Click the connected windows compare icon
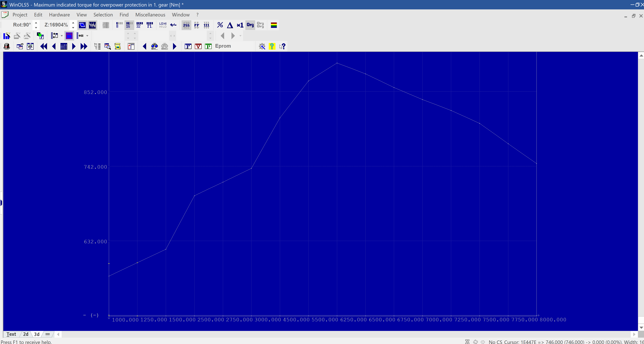Image resolution: width=644 pixels, height=344 pixels. pyautogui.click(x=30, y=46)
